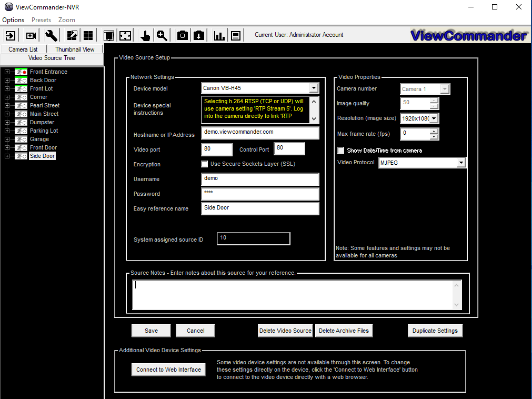Click the Cancel button

(x=195, y=331)
